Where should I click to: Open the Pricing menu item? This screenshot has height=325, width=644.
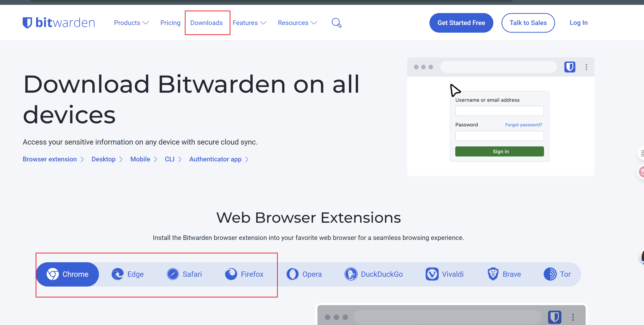170,23
